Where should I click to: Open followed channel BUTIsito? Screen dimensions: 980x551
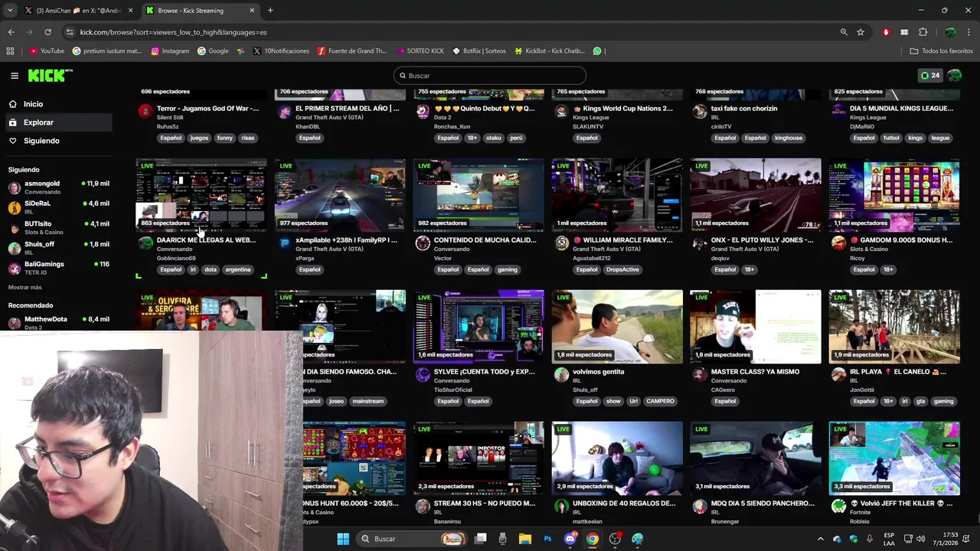click(58, 227)
